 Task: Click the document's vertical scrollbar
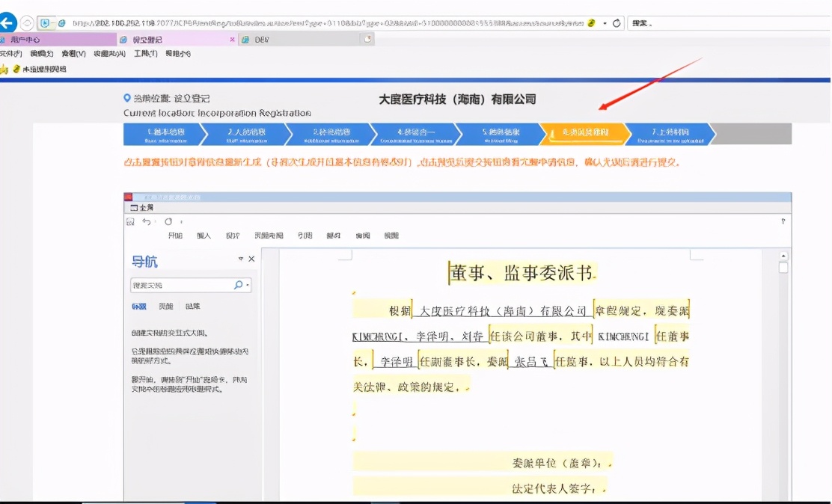point(784,336)
